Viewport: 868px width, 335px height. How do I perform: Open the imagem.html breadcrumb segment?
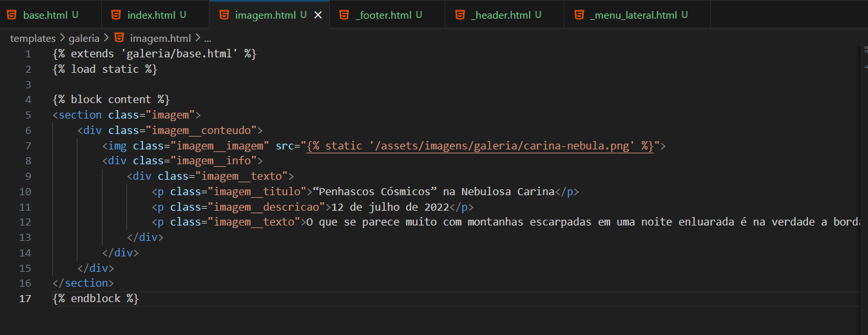click(x=160, y=39)
